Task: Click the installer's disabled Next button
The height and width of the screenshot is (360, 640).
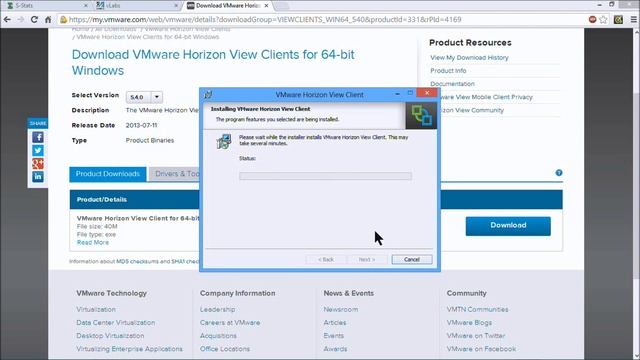Action: coord(367,260)
